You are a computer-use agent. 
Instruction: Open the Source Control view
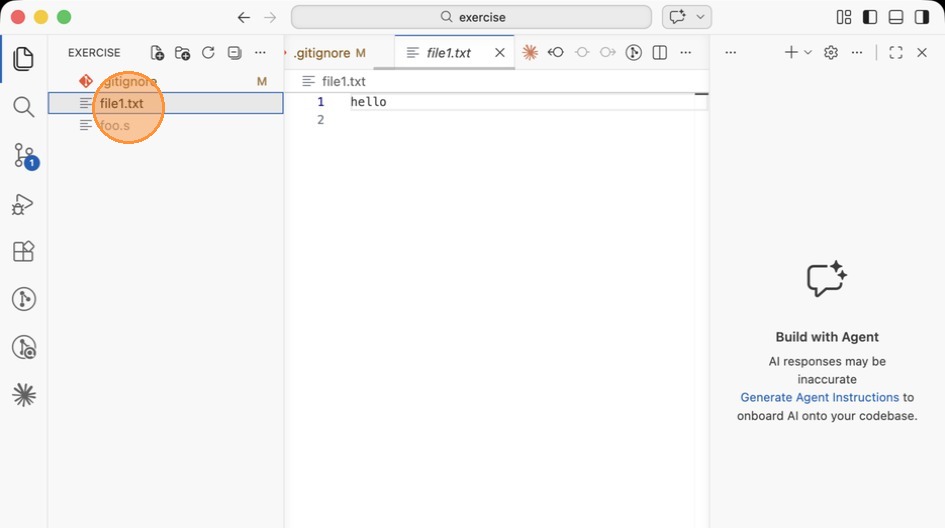pos(23,155)
